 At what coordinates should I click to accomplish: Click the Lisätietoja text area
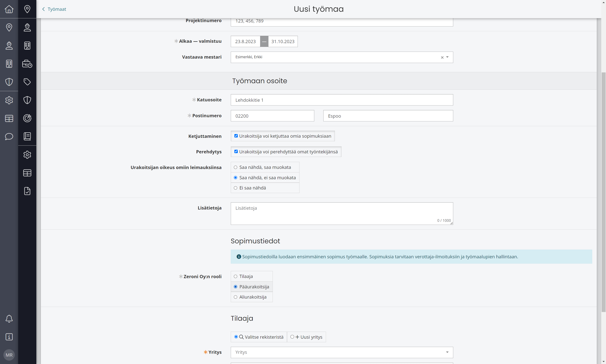click(342, 214)
